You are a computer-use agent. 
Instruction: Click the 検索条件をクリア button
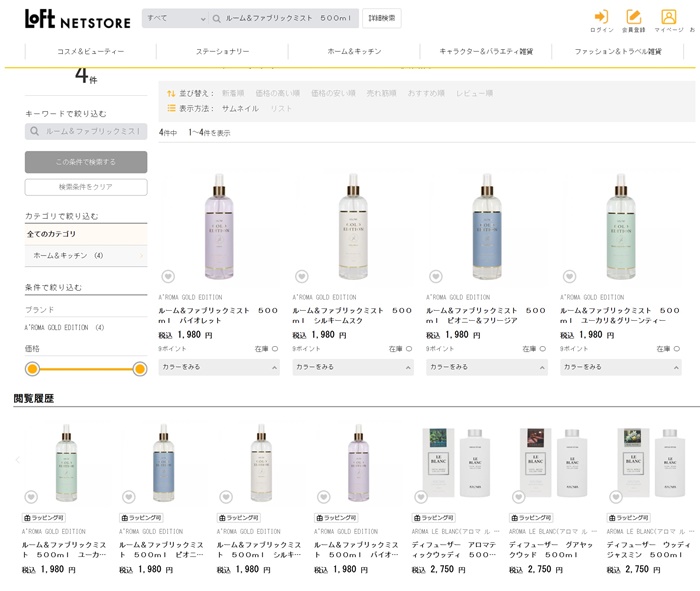pyautogui.click(x=86, y=187)
